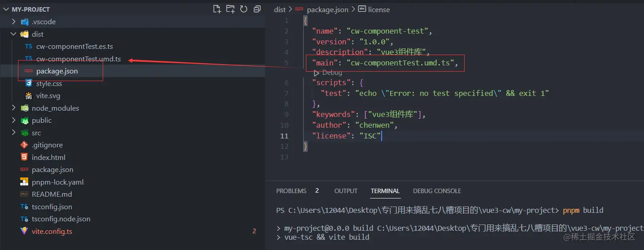Switch to the PROBLEMS panel tab
Viewport: 644px width, 250px height.
click(292, 191)
